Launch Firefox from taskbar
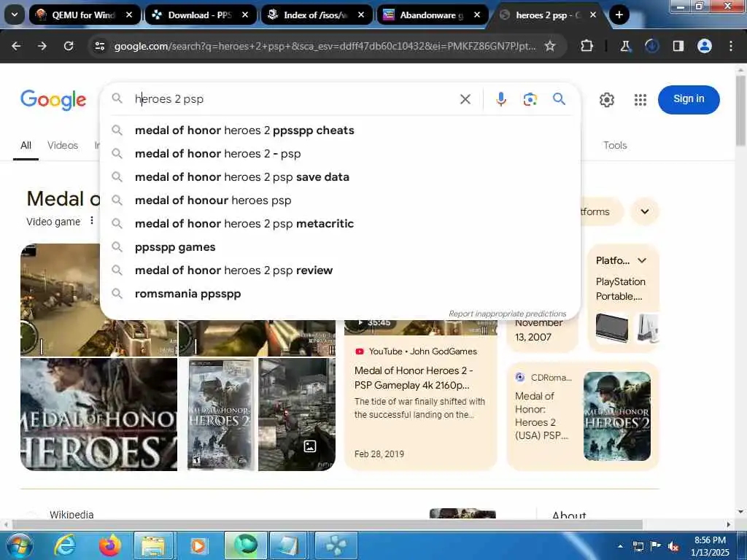 click(109, 545)
